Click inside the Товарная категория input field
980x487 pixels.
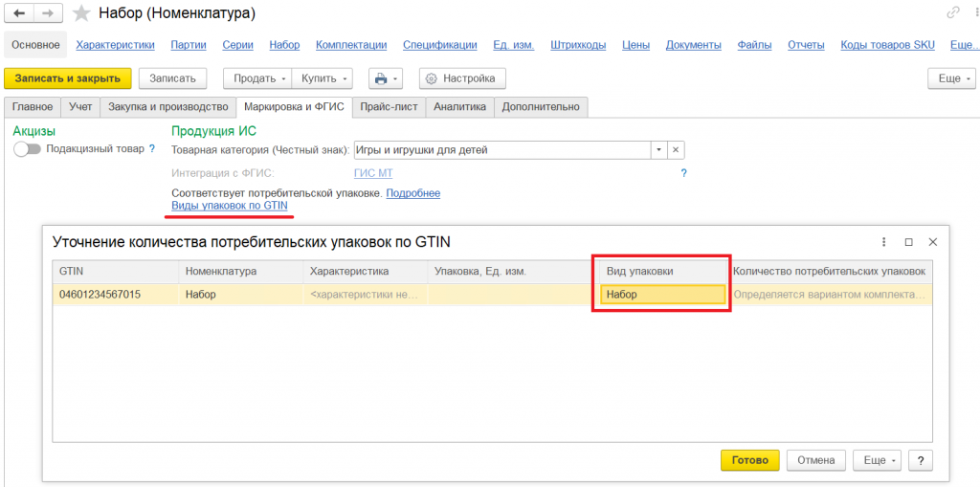[502, 150]
